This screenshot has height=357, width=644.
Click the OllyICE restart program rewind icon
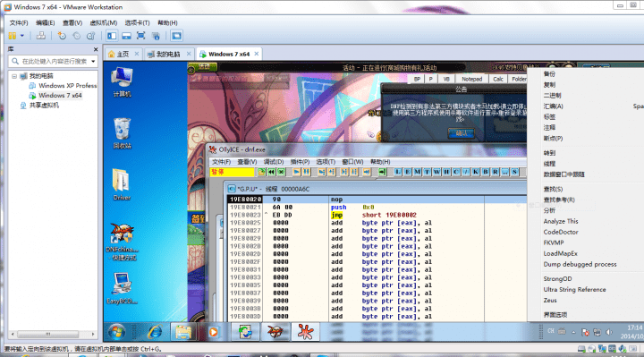pyautogui.click(x=272, y=172)
